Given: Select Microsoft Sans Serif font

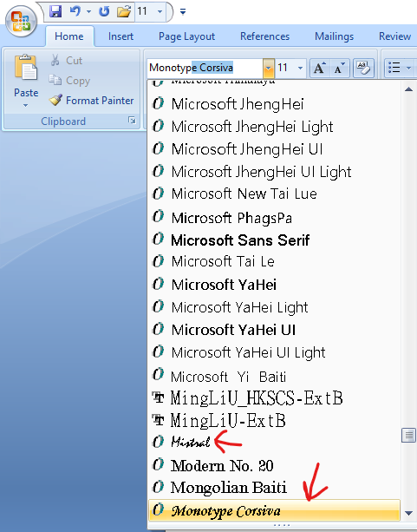Looking at the screenshot, I should tap(274, 240).
